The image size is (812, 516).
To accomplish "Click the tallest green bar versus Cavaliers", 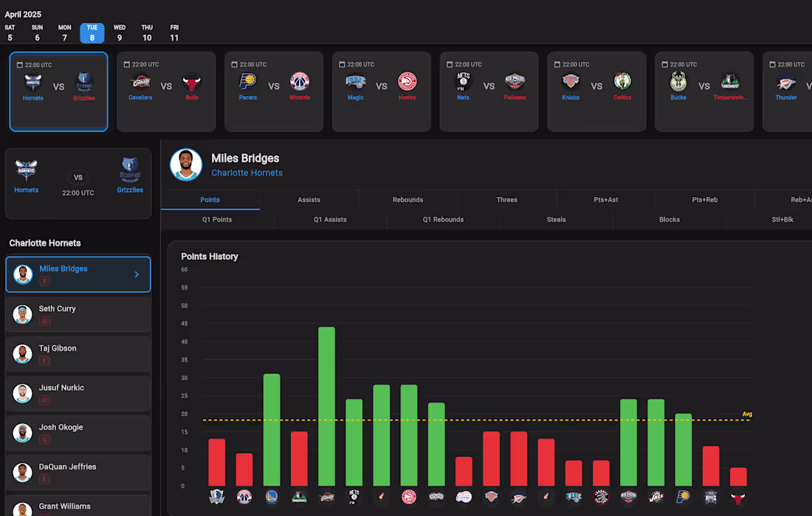I will click(326, 407).
